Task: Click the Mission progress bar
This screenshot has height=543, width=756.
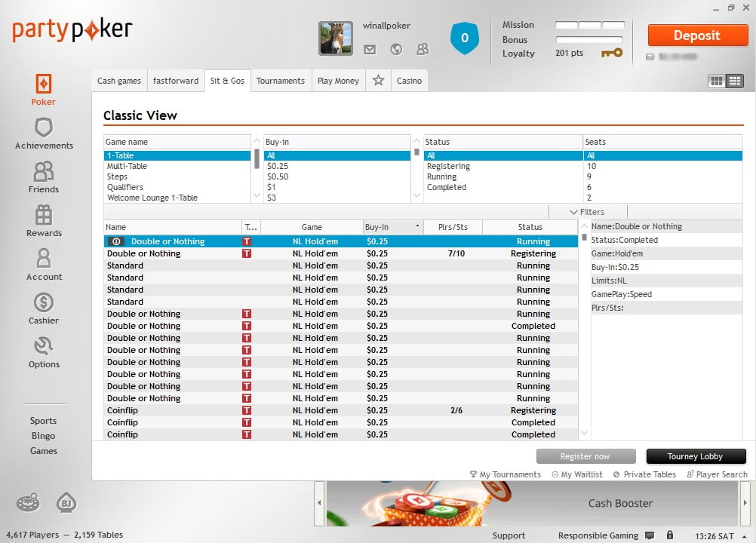Action: (590, 25)
